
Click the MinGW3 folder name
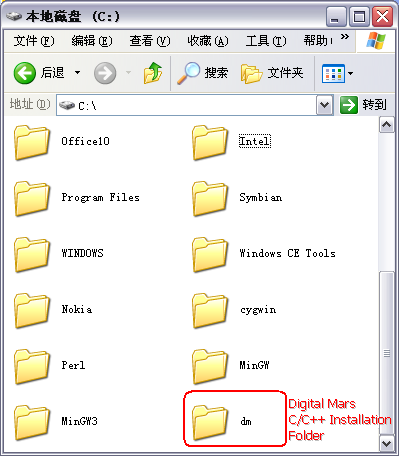(79, 421)
